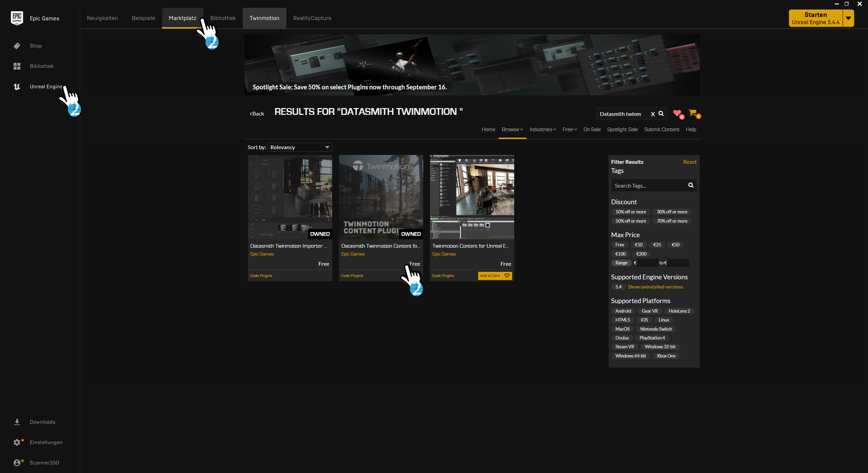Image resolution: width=868 pixels, height=473 pixels.
Task: Toggle the Linux platform filter
Action: pyautogui.click(x=664, y=320)
